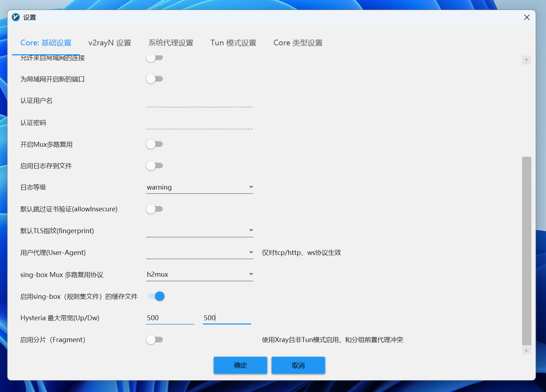546x392 pixels.
Task: Click the v2rayN logo icon in title bar
Action: click(x=16, y=17)
